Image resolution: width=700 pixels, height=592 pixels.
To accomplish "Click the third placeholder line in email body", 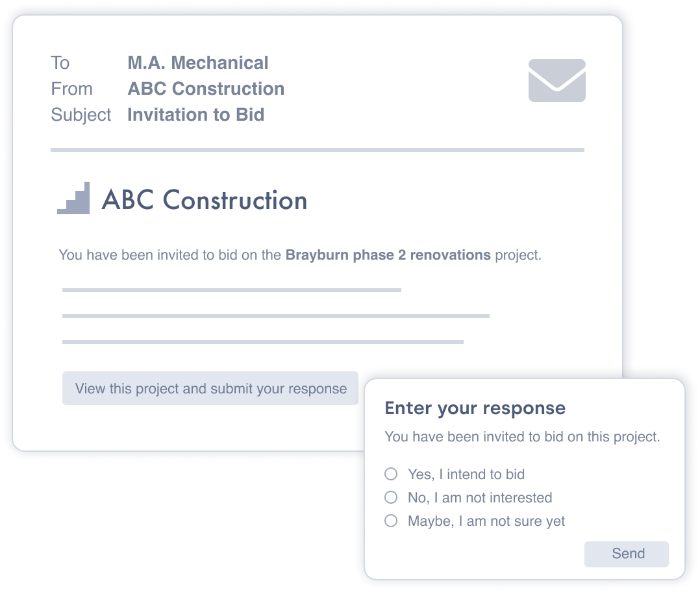I will (x=262, y=341).
